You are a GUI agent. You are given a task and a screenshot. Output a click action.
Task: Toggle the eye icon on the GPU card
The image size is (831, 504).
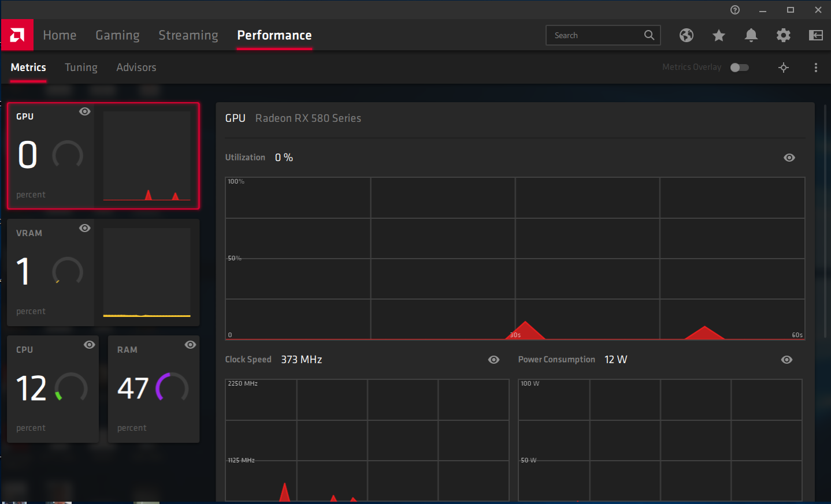click(x=85, y=111)
